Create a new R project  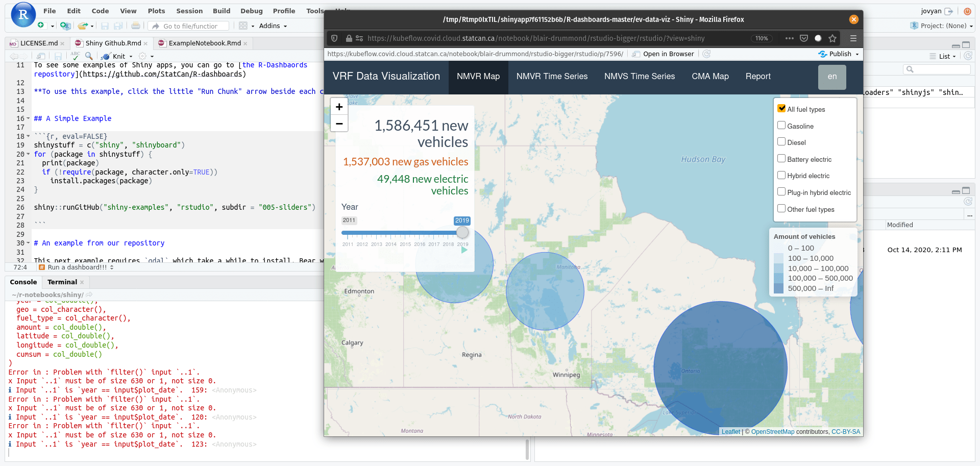point(65,26)
